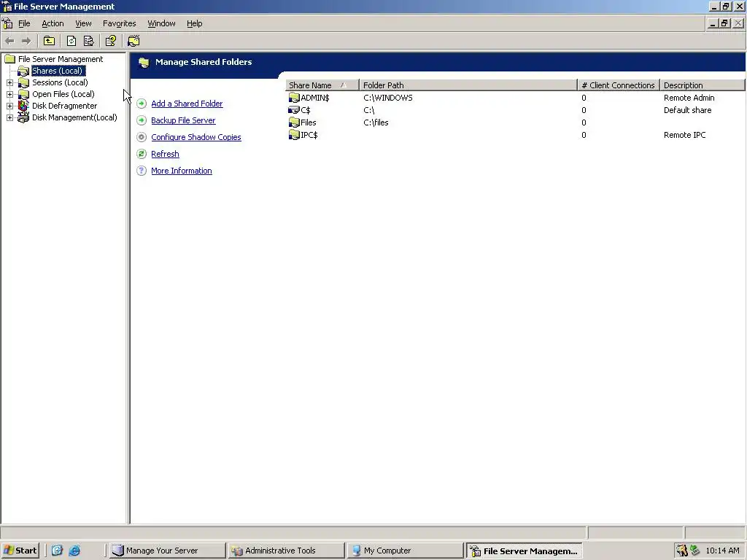
Task: Switch to My Computer taskbar button
Action: pos(404,551)
